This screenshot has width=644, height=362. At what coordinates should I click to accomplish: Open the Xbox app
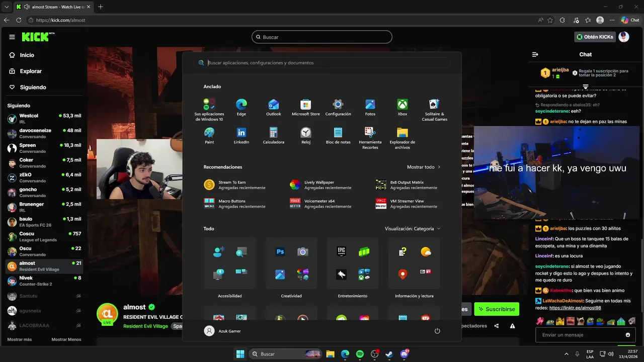pos(403,107)
